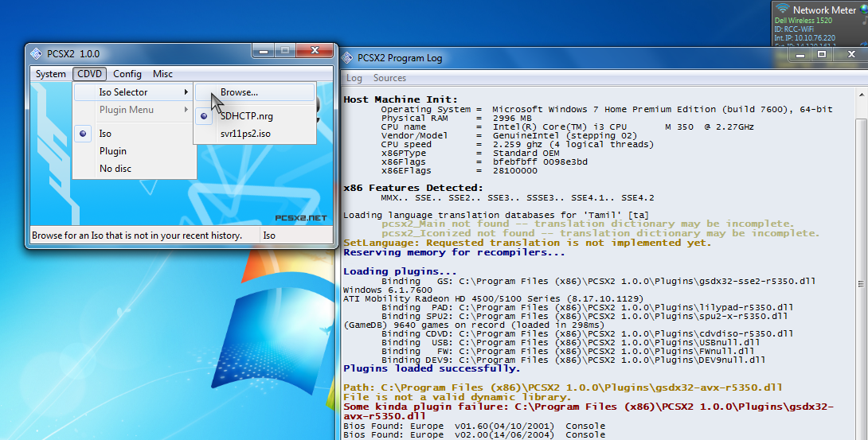Click the PCSX2 Program Log window icon
Viewport: 868px width, 440px height.
[347, 58]
